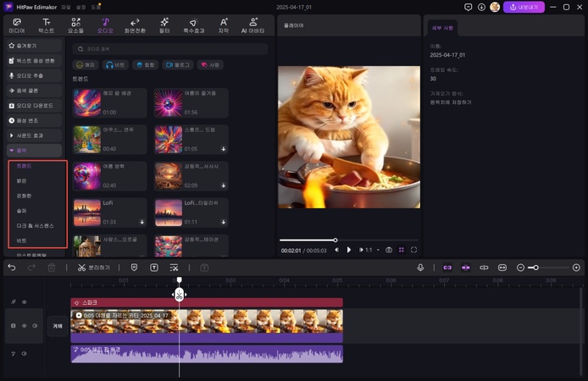Toggle visibility eye on the video track
The height and width of the screenshot is (381, 588).
[24, 325]
